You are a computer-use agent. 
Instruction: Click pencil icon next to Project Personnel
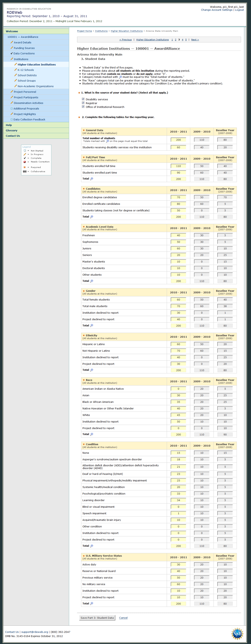(12, 92)
